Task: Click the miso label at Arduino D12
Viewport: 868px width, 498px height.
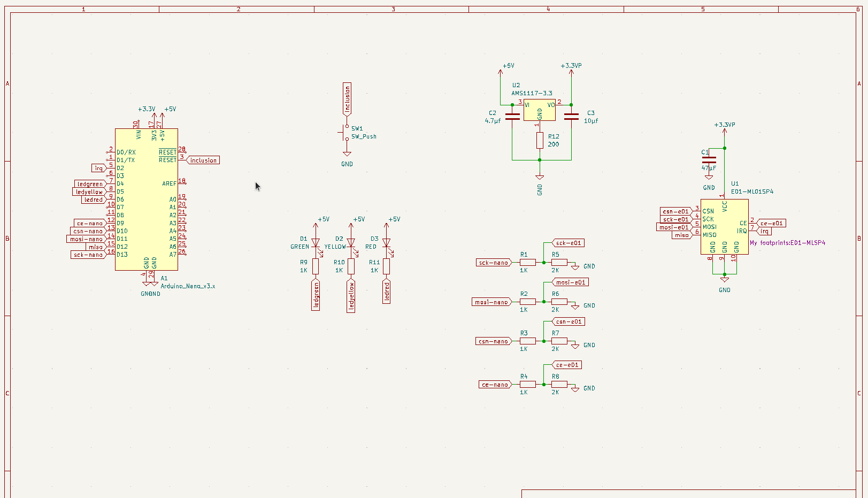Action: 96,247
